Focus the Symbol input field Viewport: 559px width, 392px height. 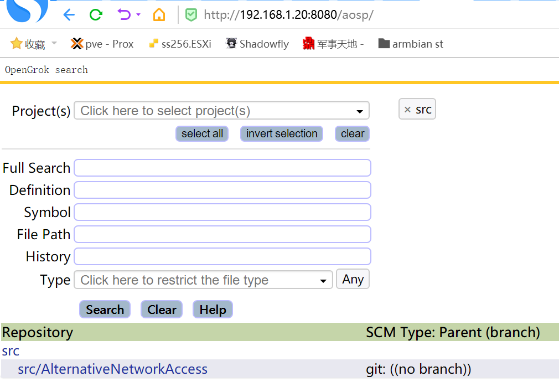pyautogui.click(x=222, y=212)
